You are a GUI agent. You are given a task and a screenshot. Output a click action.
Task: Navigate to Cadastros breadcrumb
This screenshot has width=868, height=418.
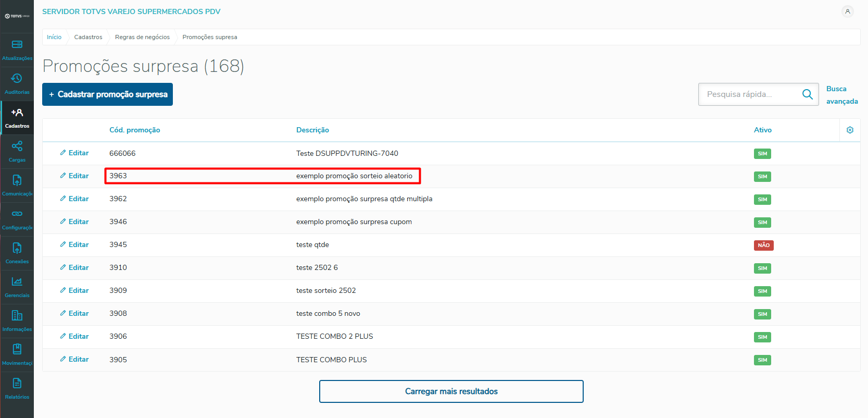coord(88,37)
